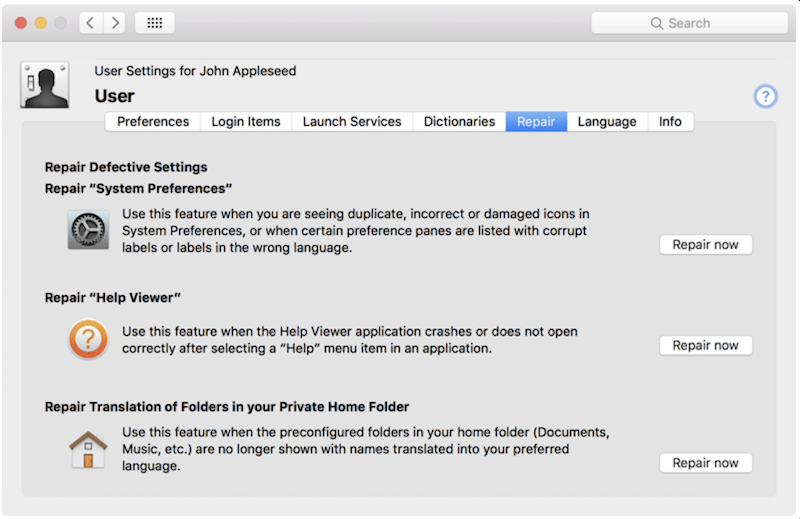Screen dimensions: 800x519
Task: Open the Login Items tab
Action: point(246,121)
